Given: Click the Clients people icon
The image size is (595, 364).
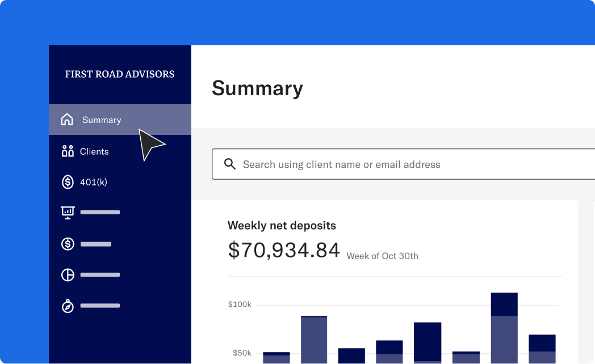Looking at the screenshot, I should (68, 151).
